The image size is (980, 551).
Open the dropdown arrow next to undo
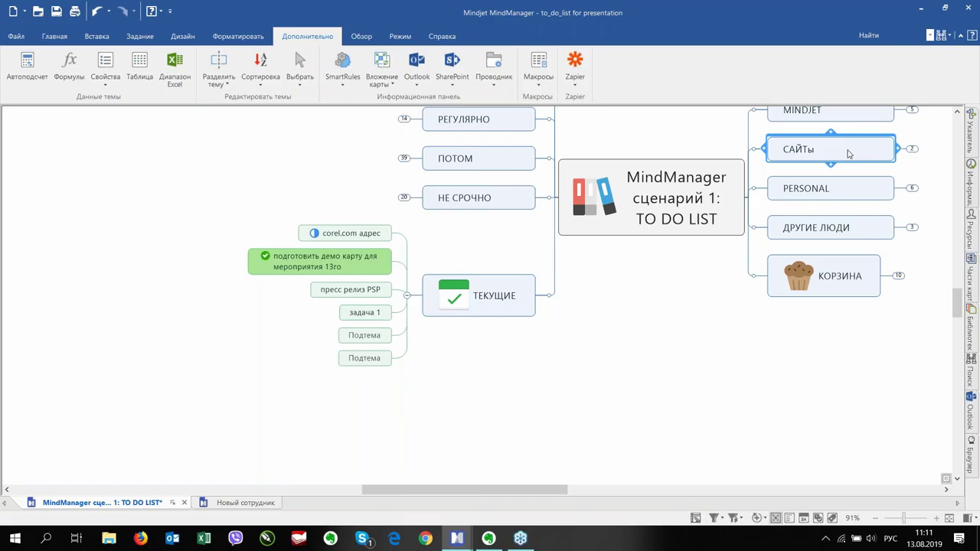coord(109,11)
